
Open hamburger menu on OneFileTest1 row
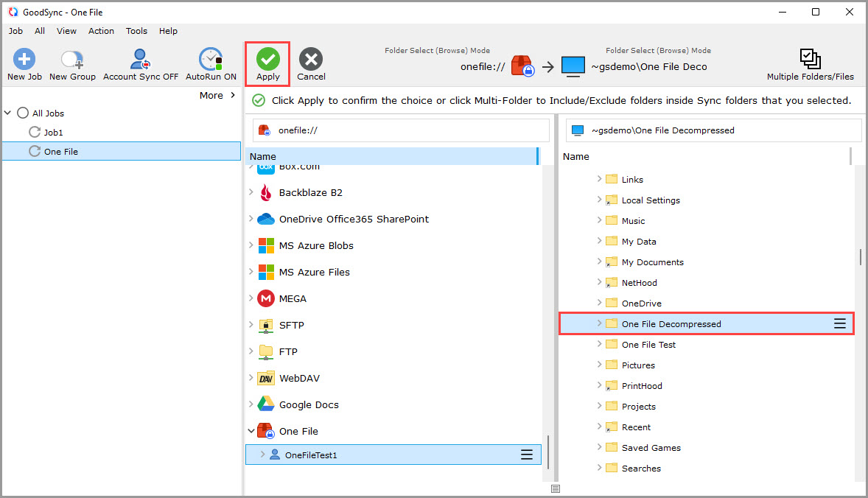point(526,455)
